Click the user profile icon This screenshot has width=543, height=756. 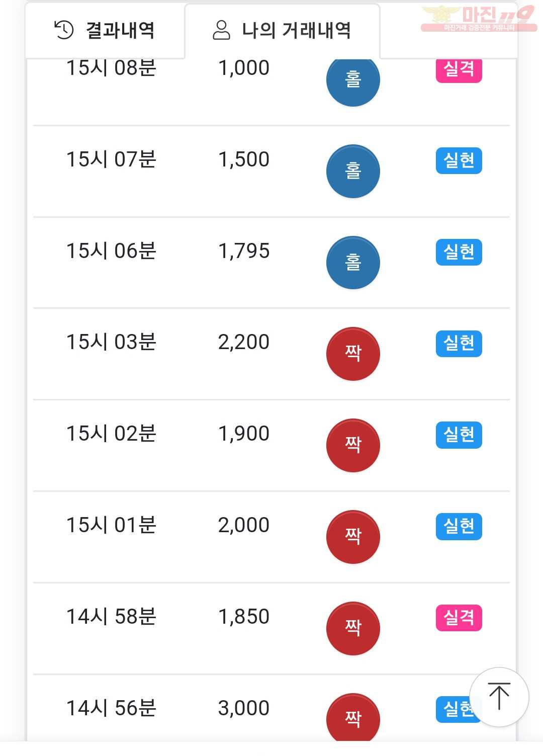(x=221, y=30)
